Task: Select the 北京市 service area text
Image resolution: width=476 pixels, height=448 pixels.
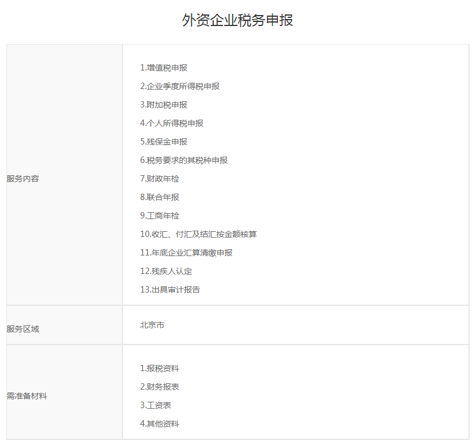Action: pos(152,325)
